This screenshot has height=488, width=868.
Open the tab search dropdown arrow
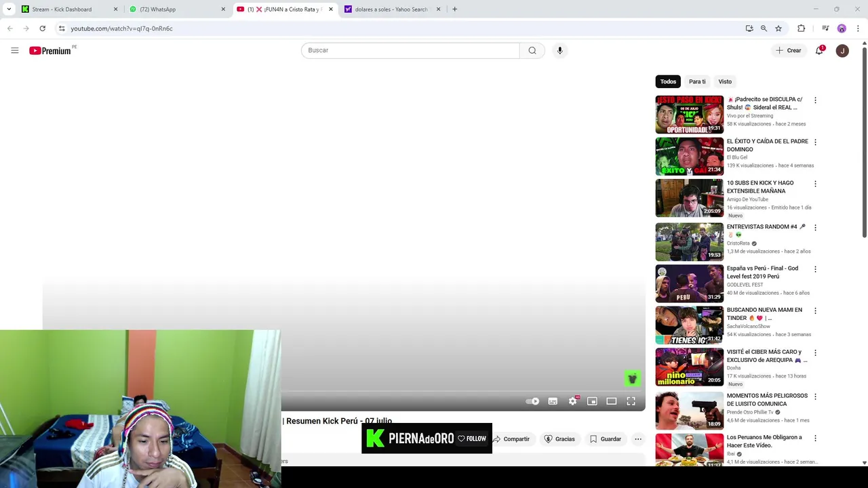[x=9, y=9]
